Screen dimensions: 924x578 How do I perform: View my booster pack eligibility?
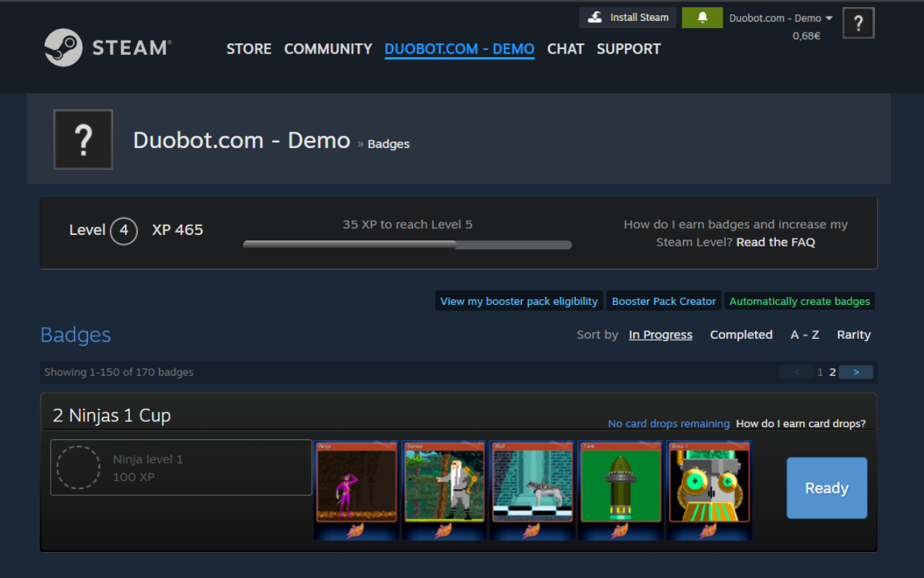click(x=519, y=301)
